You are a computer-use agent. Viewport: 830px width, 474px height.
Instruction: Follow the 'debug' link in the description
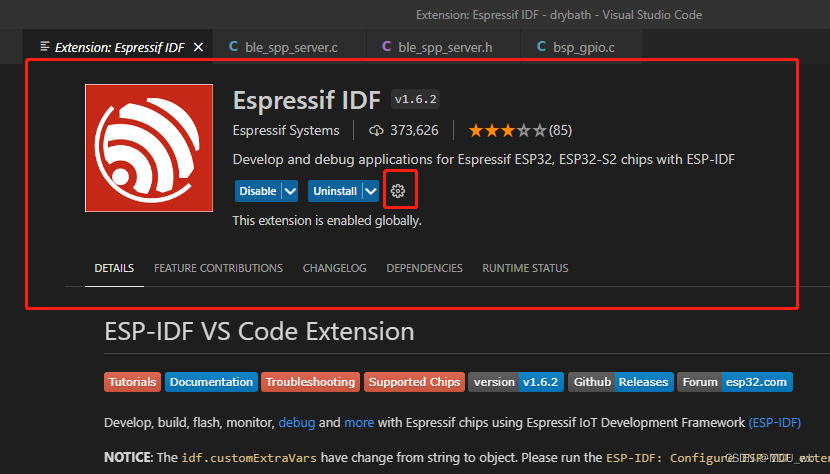[296, 423]
